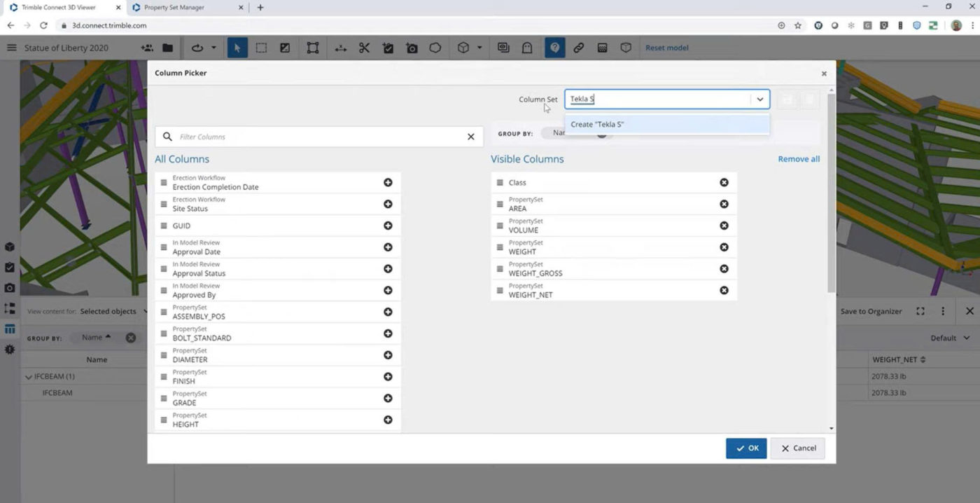This screenshot has height=503, width=980.
Task: Open the Default column set dropdown
Action: 948,338
